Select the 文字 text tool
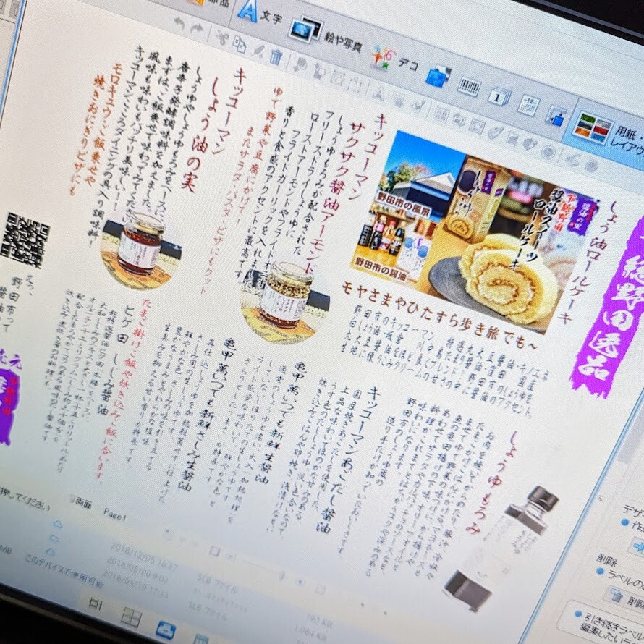Viewport: 644px width, 644px height. click(x=260, y=13)
